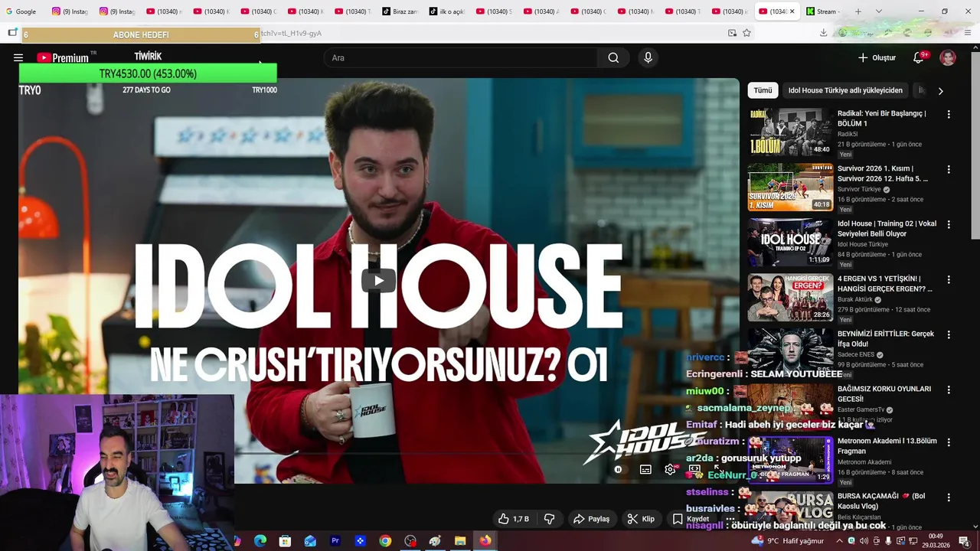The image size is (980, 551).
Task: Open OBS Studio from taskbar
Action: coord(410,541)
